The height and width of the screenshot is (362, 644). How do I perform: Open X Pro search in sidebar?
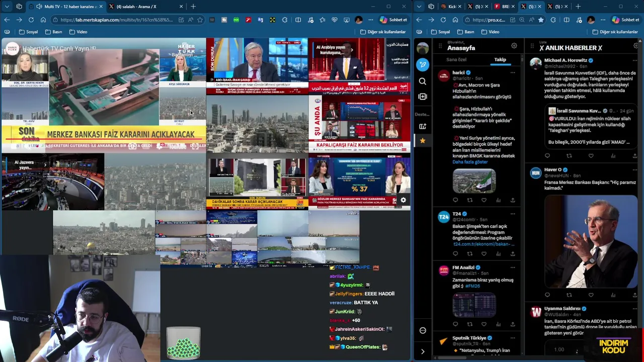[423, 81]
